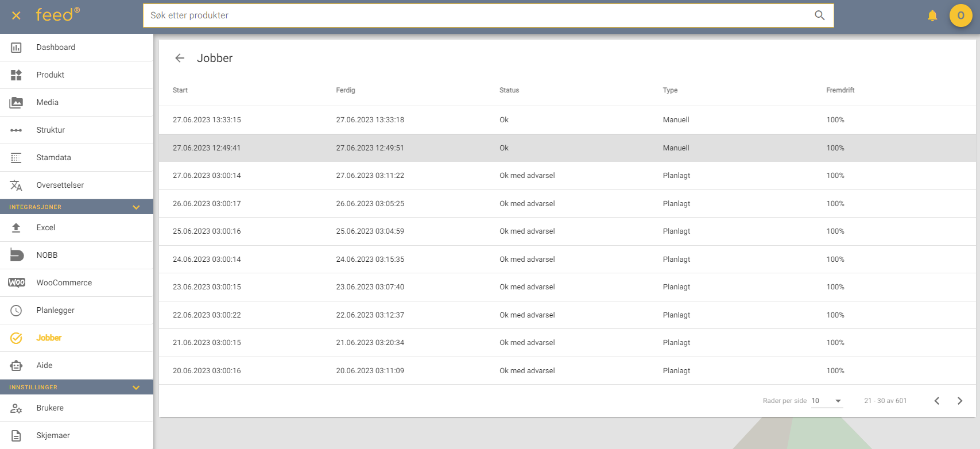This screenshot has height=449, width=980.
Task: Sort by Type column header
Action: tap(670, 90)
